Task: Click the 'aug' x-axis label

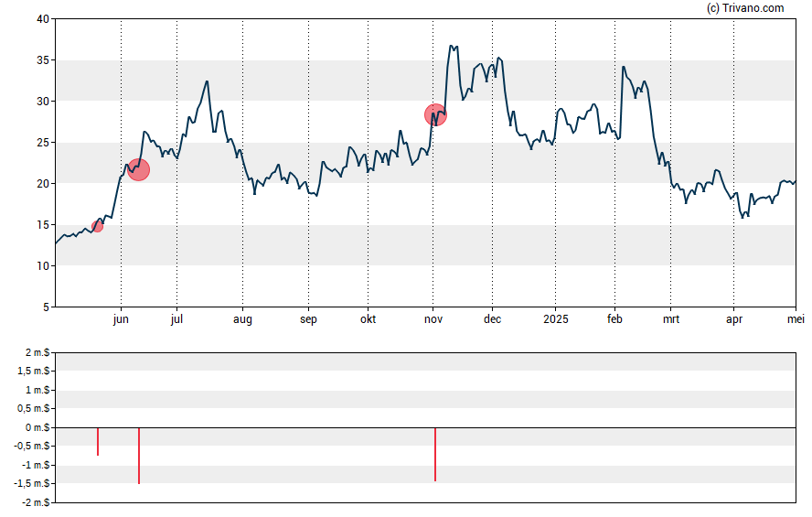Action: (242, 319)
